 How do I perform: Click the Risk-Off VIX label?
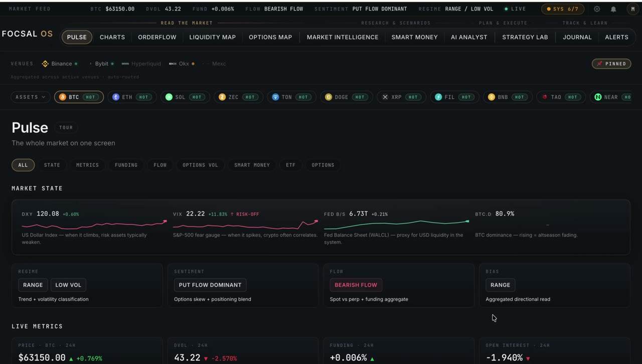point(245,214)
